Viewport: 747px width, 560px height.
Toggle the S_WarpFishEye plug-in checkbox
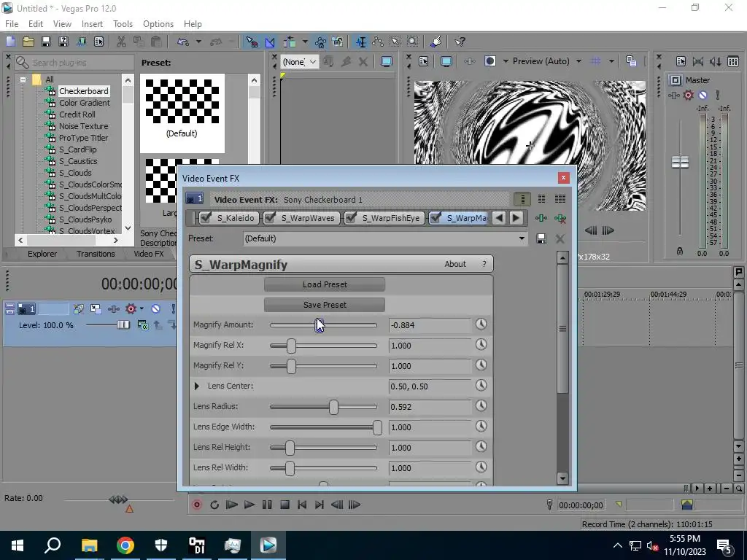coord(351,217)
